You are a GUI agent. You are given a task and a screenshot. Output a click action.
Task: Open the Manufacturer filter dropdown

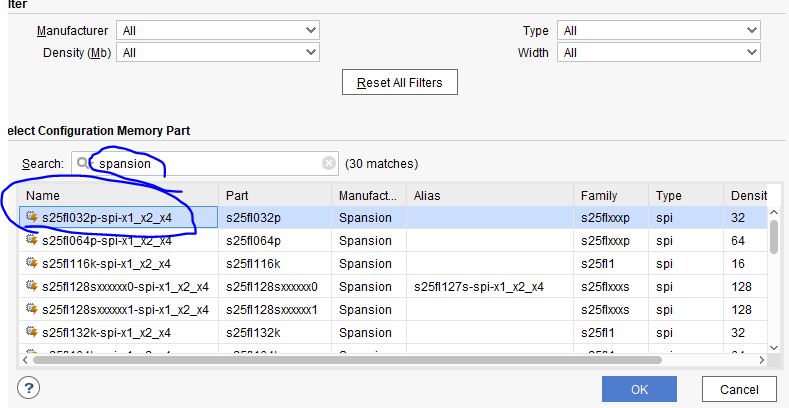217,31
